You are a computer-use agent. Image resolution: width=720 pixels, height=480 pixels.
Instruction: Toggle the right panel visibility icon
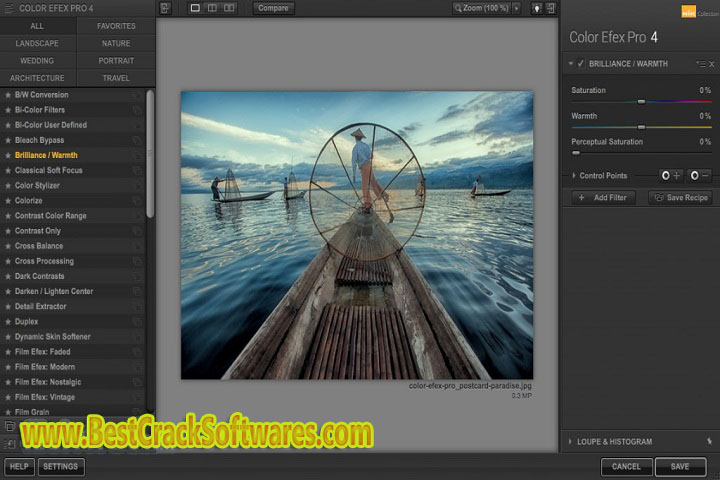point(551,8)
